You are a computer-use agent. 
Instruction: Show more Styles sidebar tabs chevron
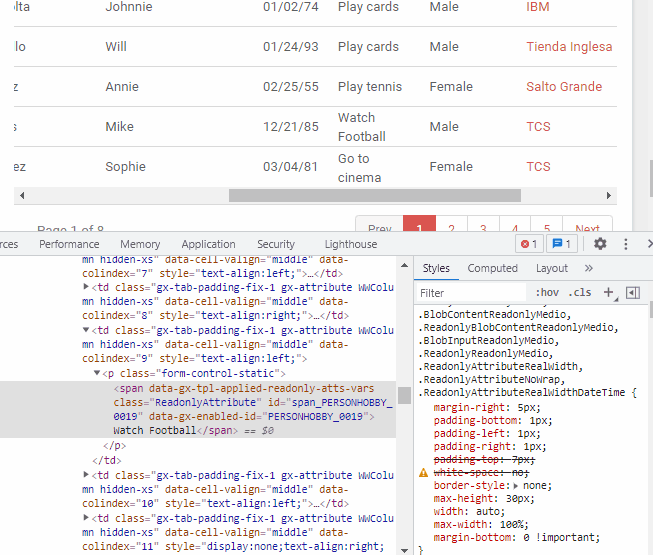click(x=588, y=268)
